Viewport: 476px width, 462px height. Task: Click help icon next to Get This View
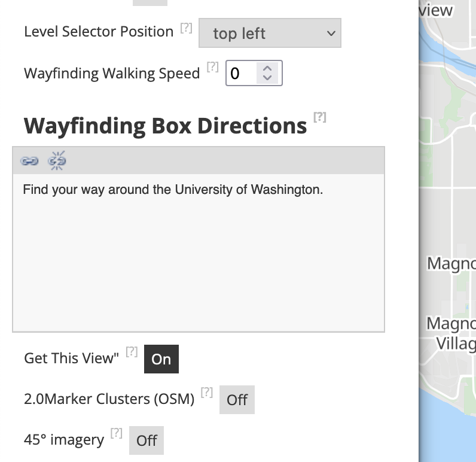point(132,352)
